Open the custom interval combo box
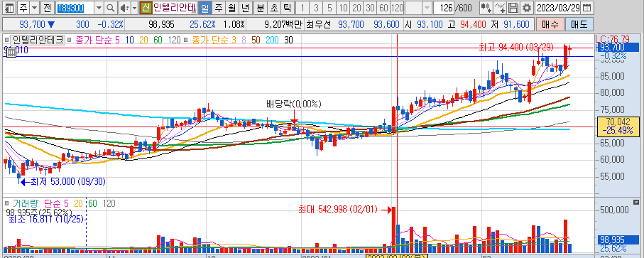Screen dimensions: 644x258 click(x=419, y=7)
